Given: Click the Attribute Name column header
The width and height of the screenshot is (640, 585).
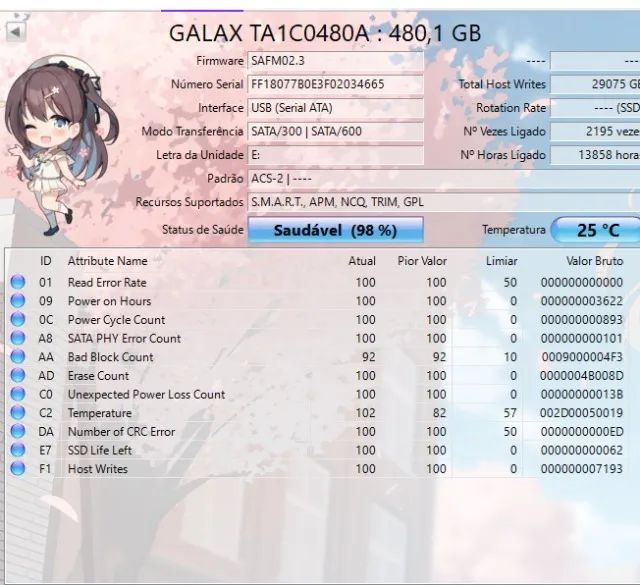Looking at the screenshot, I should point(108,261).
